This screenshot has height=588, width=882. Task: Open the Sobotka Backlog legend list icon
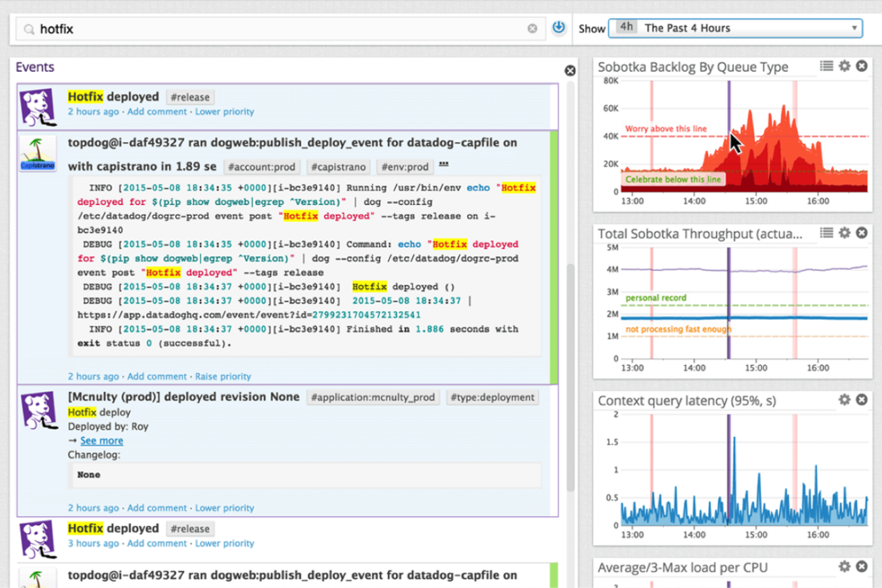click(x=826, y=66)
